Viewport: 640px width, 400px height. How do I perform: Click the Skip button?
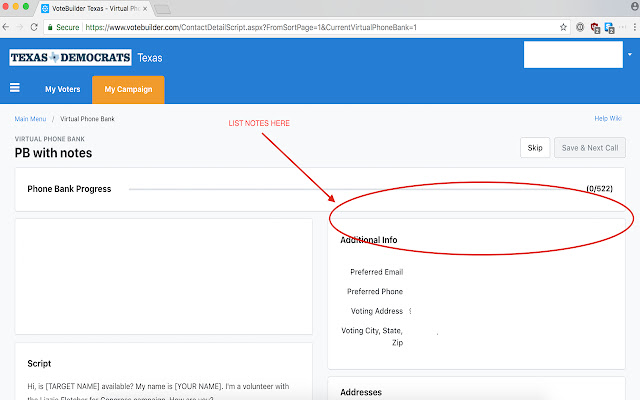(x=535, y=148)
